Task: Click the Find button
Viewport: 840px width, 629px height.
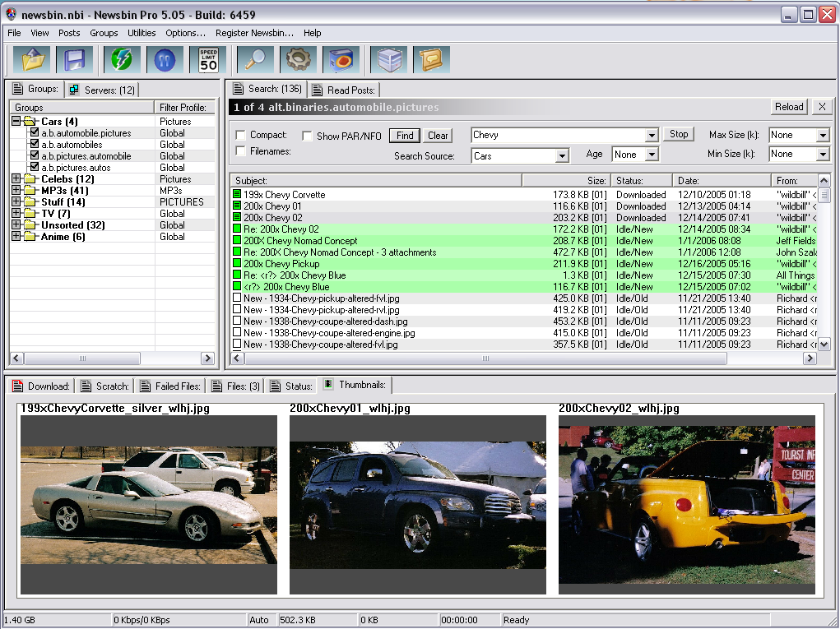Action: [405, 136]
